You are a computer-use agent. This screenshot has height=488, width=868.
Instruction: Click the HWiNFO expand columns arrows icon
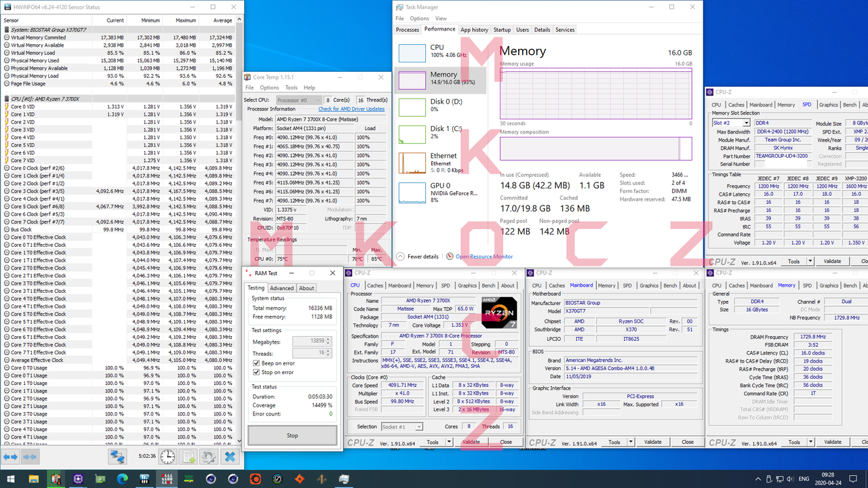tap(11, 457)
